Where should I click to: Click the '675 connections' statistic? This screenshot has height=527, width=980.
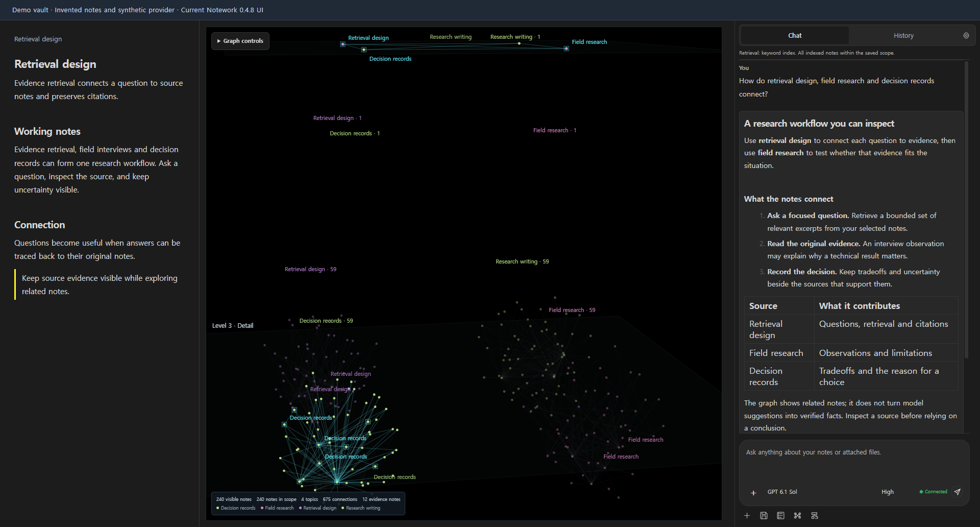click(340, 499)
